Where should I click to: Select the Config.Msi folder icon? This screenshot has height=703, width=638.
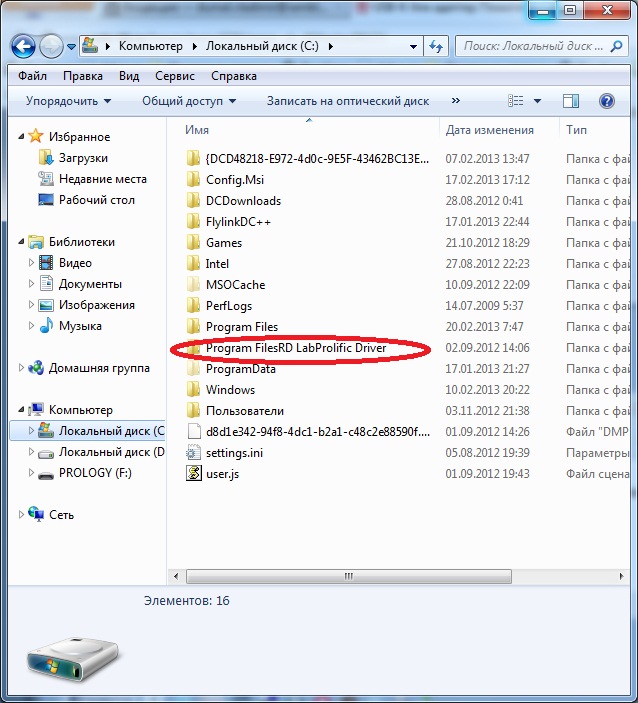pyautogui.click(x=193, y=180)
